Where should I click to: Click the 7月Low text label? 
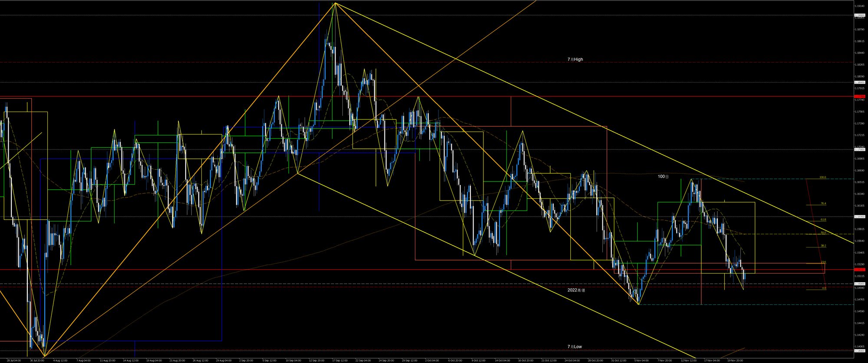coord(574,346)
